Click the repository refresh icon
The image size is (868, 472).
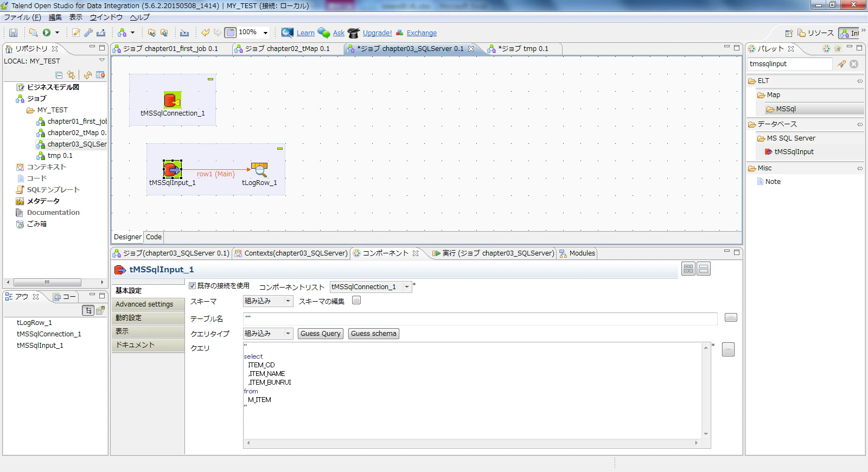tap(87, 75)
